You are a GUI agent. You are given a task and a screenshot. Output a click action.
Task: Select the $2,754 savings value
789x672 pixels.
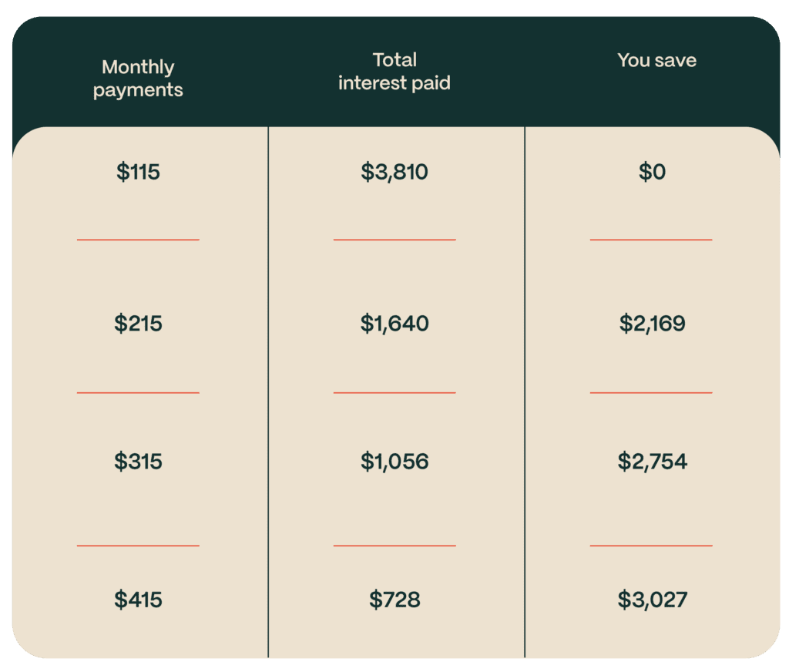click(652, 462)
